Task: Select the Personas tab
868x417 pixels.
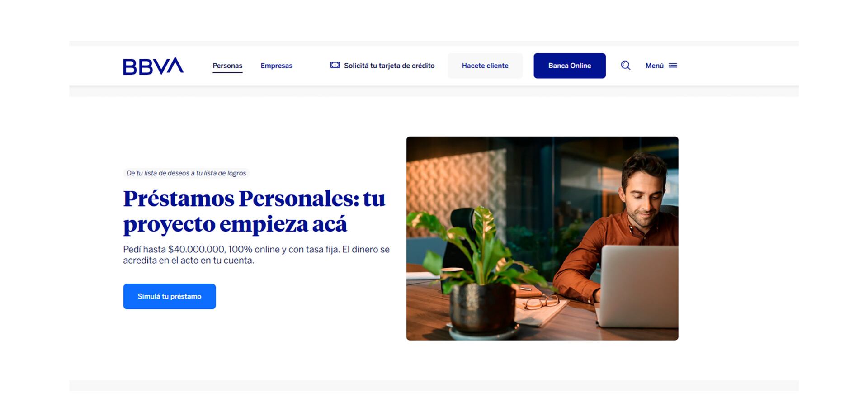Action: pos(227,66)
